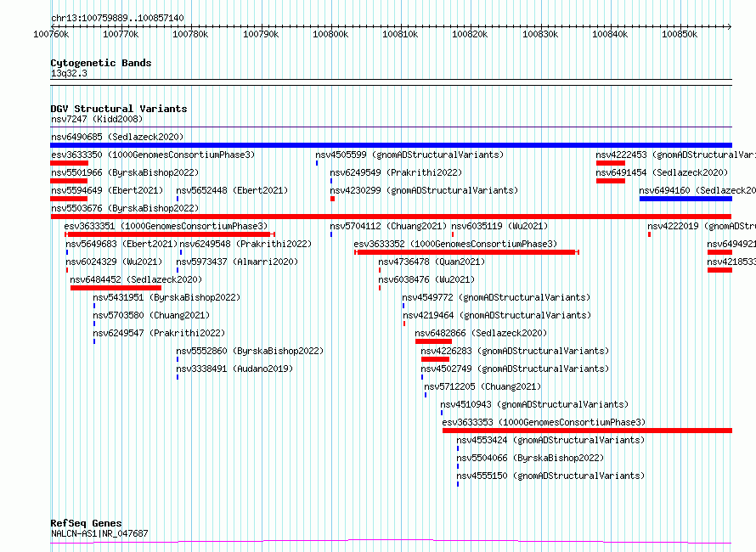Open nsv4555150 gnomAD variant label
Image resolution: width=756 pixels, height=552 pixels.
pos(550,476)
